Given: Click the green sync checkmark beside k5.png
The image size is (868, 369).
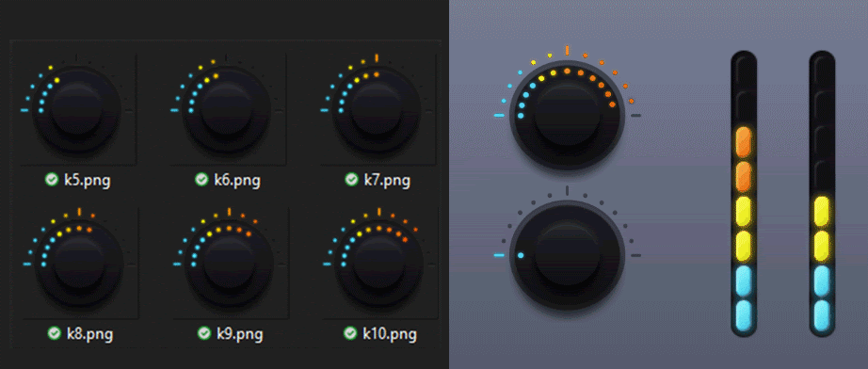Looking at the screenshot, I should (52, 179).
